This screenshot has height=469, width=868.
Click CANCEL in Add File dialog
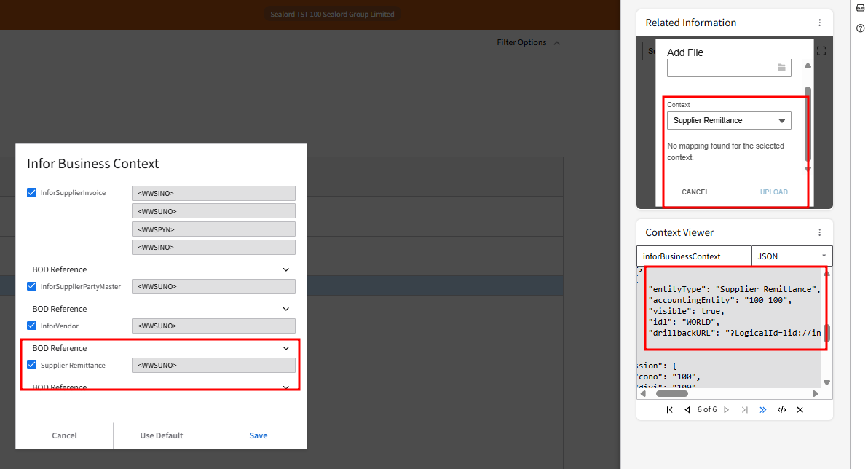click(x=695, y=192)
